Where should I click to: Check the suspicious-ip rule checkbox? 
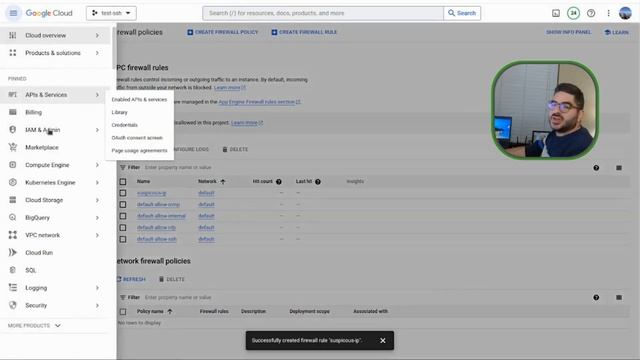point(123,193)
